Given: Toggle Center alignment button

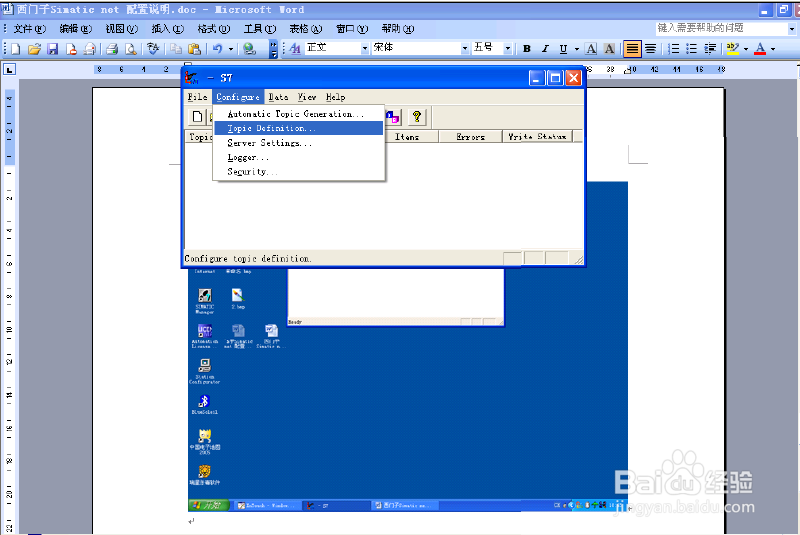Looking at the screenshot, I should coord(651,49).
